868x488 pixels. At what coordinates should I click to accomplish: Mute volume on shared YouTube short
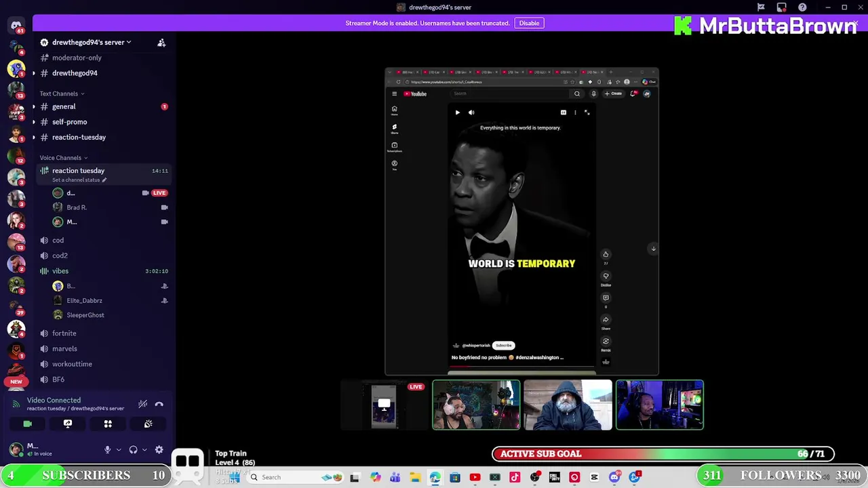(471, 113)
